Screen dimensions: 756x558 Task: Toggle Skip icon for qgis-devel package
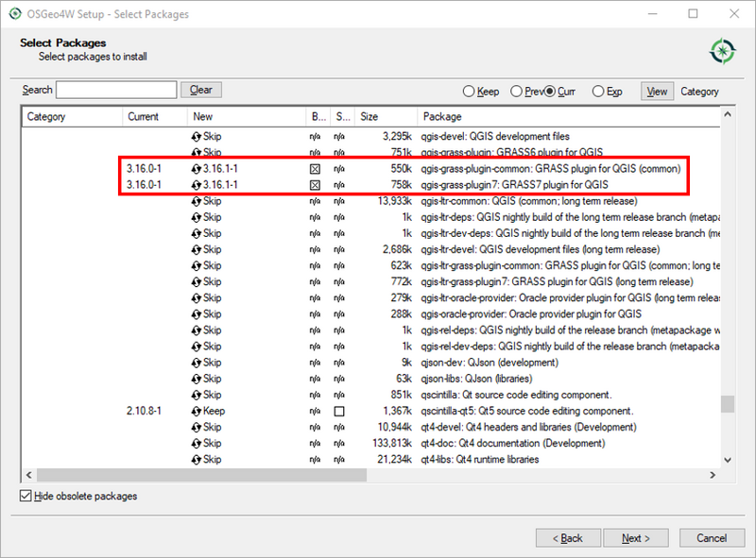(x=196, y=137)
